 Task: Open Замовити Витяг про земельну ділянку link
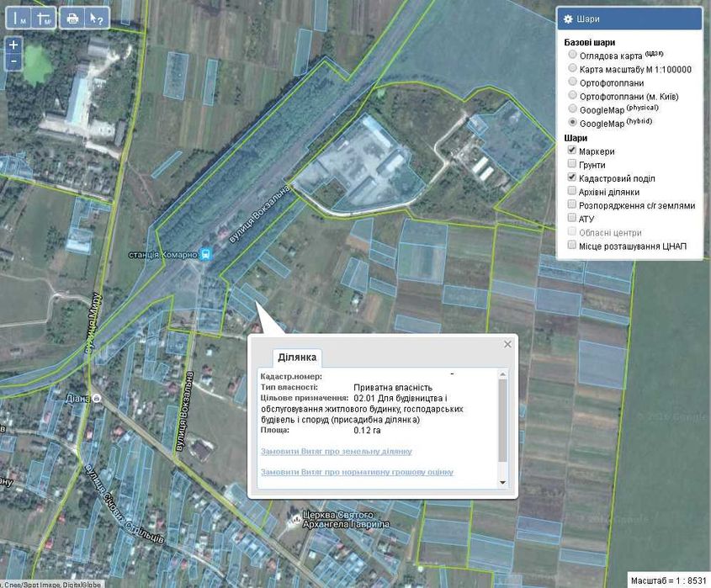click(337, 452)
